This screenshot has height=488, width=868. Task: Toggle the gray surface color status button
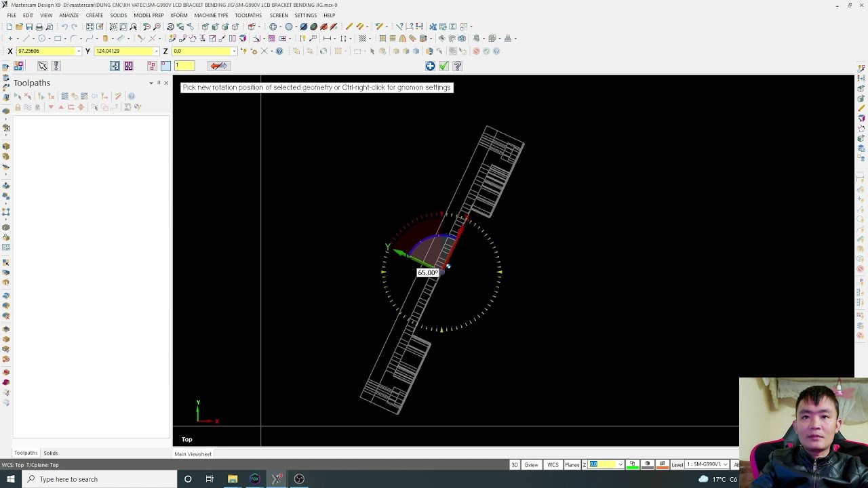coord(648,464)
